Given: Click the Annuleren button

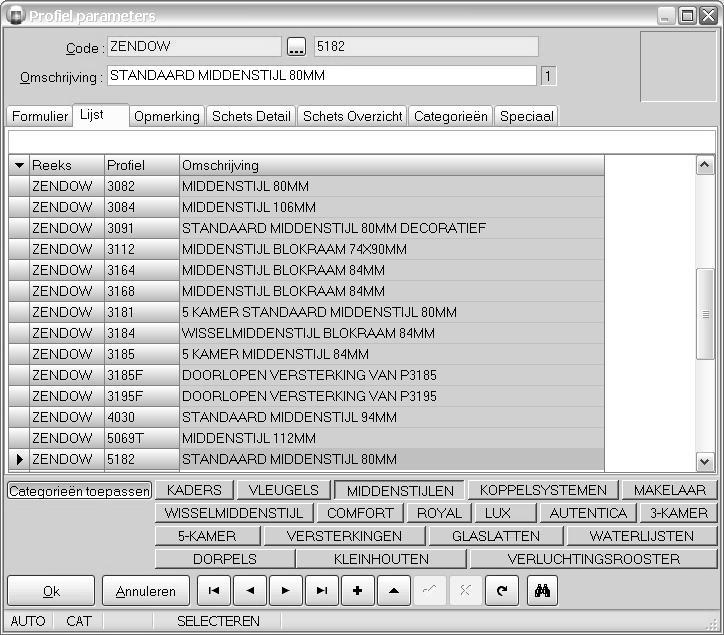Looking at the screenshot, I should [x=146, y=591].
